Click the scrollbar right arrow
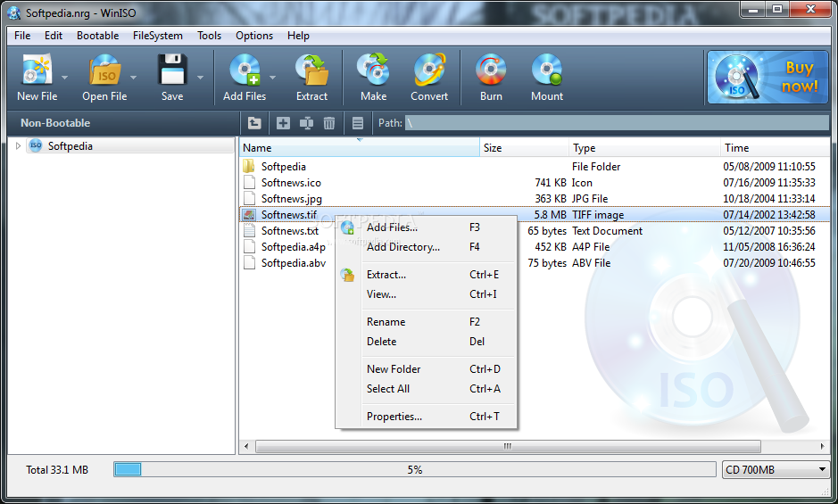The height and width of the screenshot is (504, 838). (x=823, y=446)
